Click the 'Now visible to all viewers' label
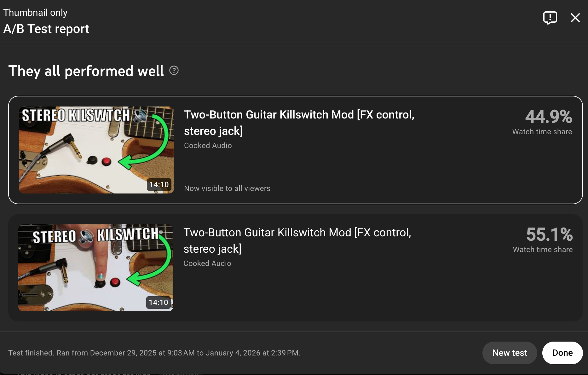588x375 pixels. [227, 188]
